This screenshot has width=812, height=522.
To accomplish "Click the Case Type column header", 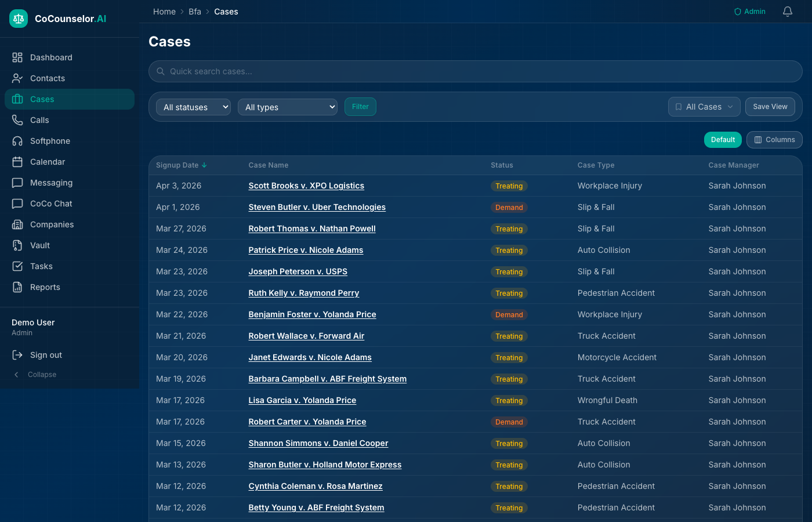I will point(596,165).
